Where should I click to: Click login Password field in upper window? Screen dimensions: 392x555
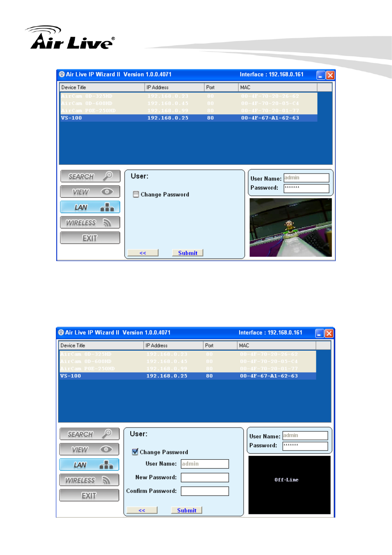(307, 188)
